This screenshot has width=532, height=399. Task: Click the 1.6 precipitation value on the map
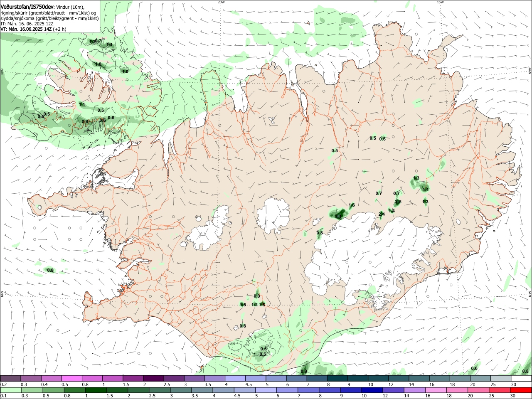(352, 205)
